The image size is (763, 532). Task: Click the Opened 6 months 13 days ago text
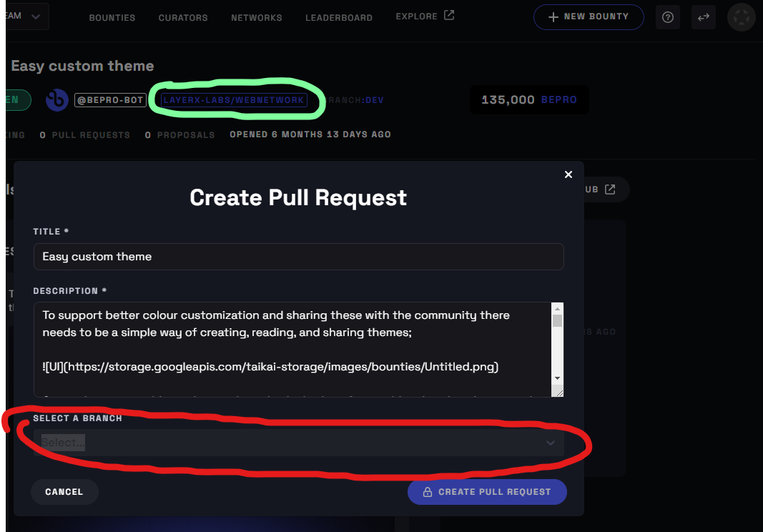pos(310,134)
